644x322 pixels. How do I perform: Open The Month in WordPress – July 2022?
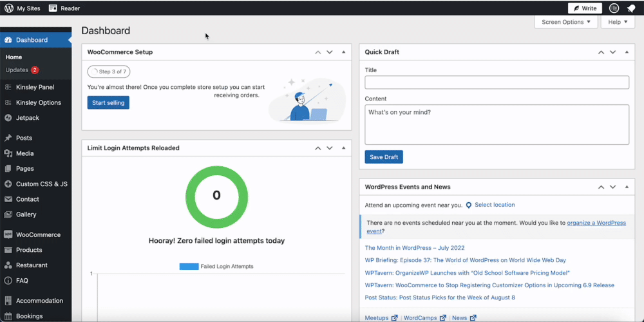click(414, 248)
